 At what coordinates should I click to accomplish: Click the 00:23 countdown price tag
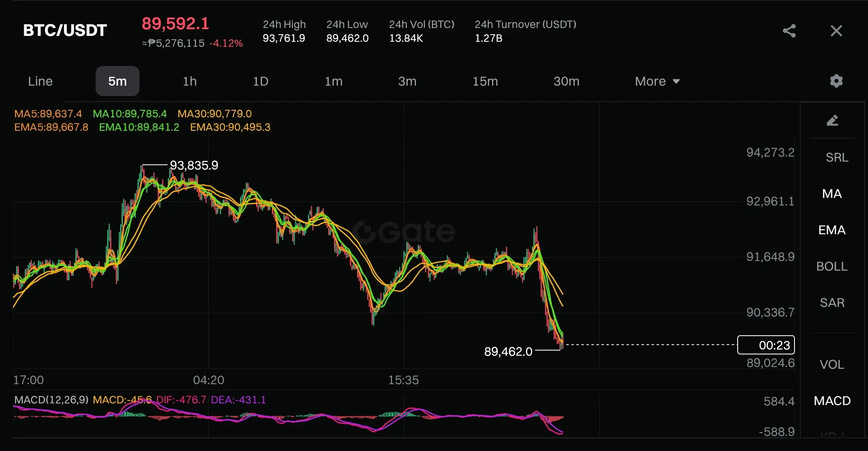click(766, 345)
